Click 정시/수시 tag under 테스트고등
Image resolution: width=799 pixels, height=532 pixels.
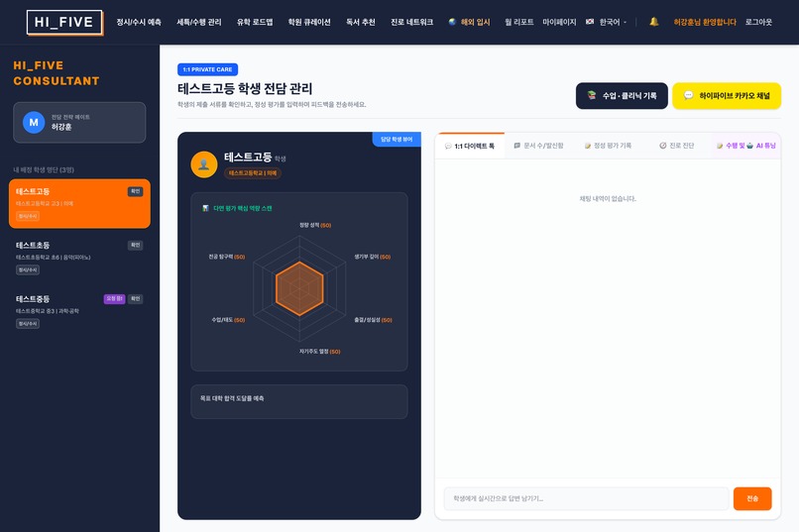coord(28,216)
